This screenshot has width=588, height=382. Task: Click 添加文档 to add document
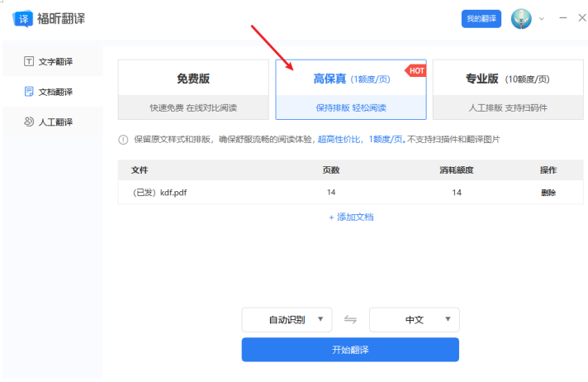pyautogui.click(x=351, y=217)
